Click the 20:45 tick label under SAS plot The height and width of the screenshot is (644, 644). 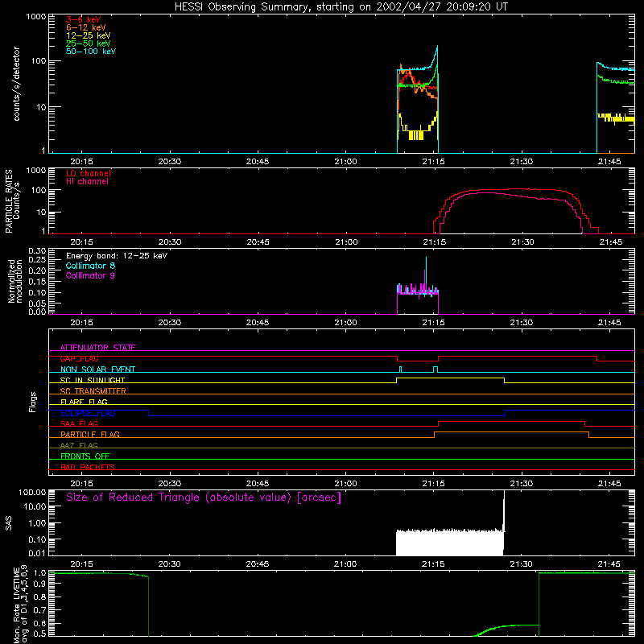258,564
